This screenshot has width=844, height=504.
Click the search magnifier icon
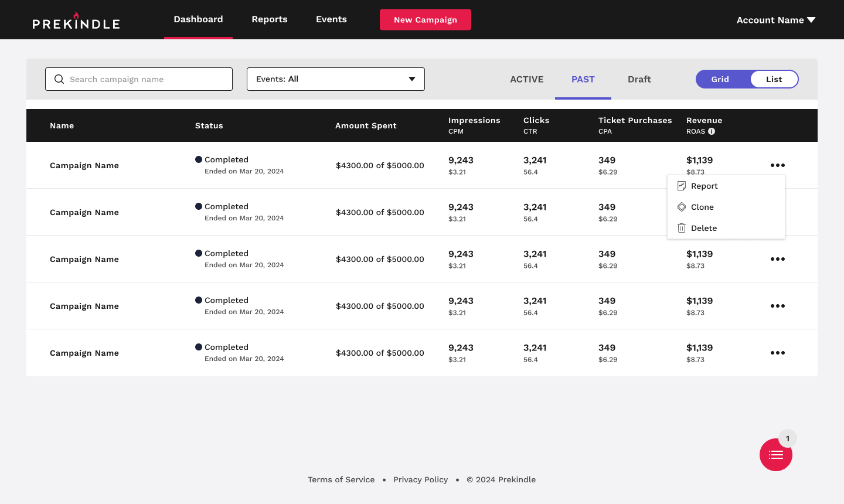(x=59, y=79)
